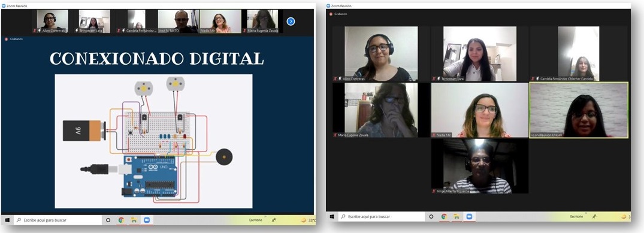Click search box in right window taskbar
This screenshot has width=644, height=233.
382,217
